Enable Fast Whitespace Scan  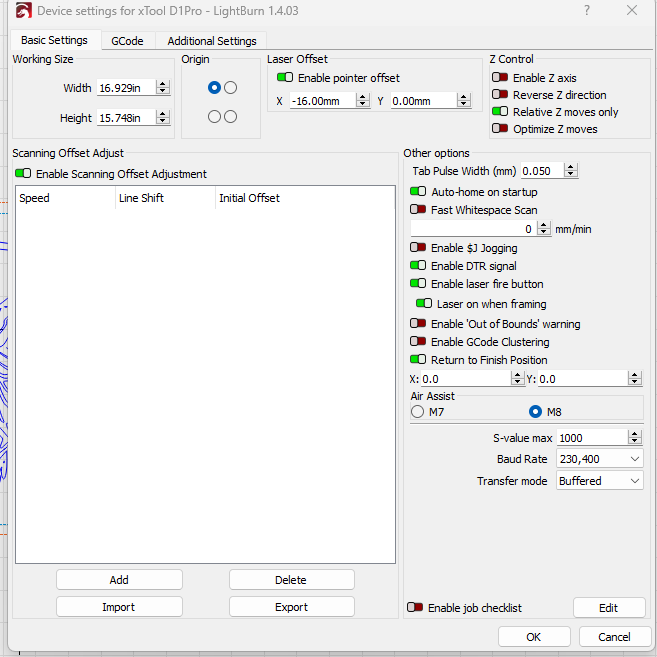pos(418,210)
